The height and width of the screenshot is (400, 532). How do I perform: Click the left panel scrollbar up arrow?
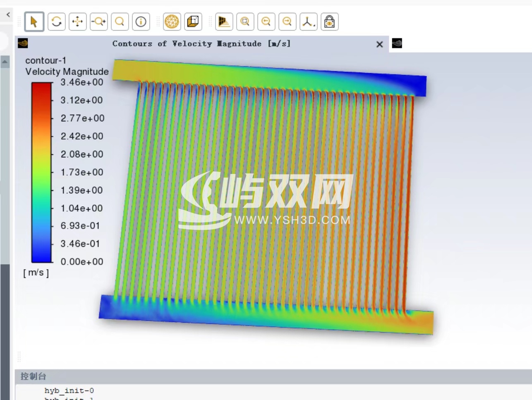5,62
